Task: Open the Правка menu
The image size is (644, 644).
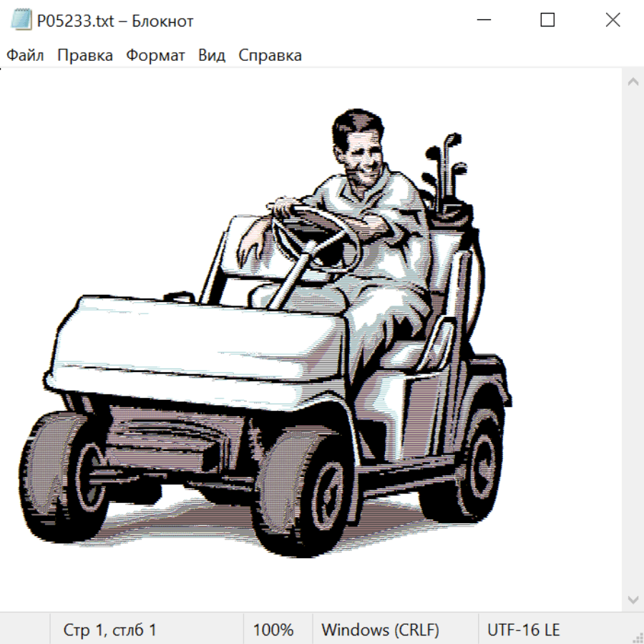Action: [x=85, y=56]
